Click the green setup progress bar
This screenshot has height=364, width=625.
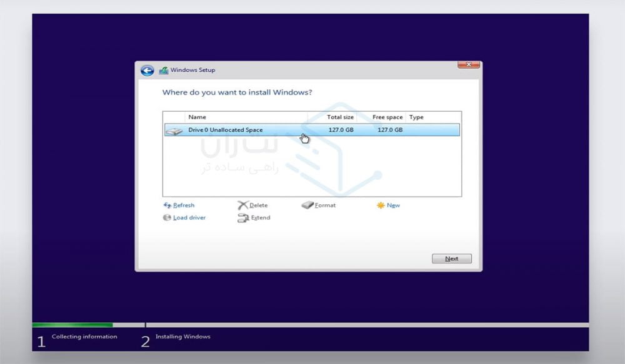72,325
